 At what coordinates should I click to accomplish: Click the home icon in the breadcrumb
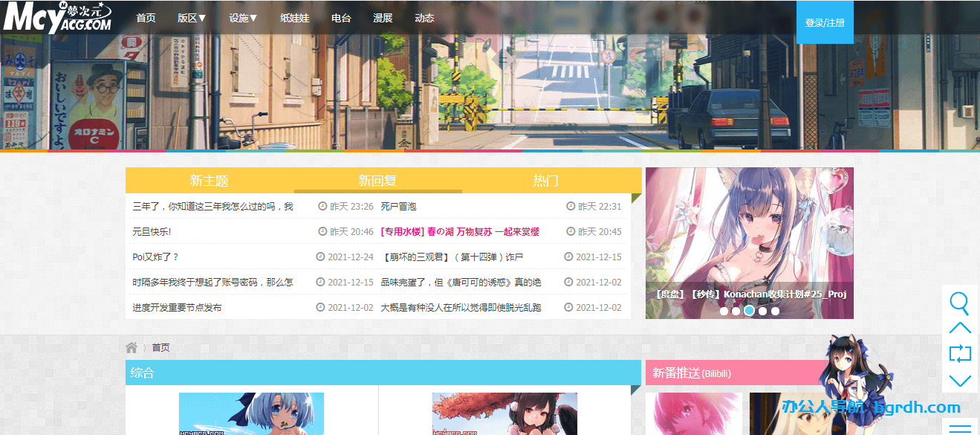pos(132,347)
